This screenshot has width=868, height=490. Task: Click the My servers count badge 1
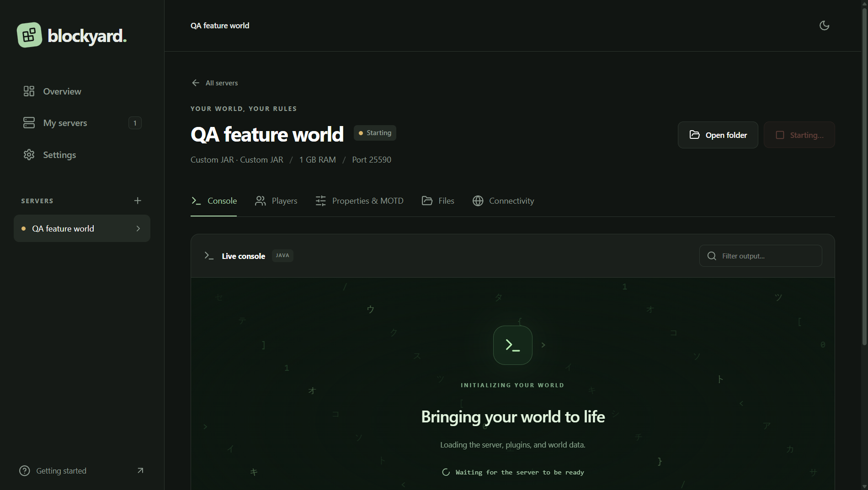pyautogui.click(x=135, y=123)
